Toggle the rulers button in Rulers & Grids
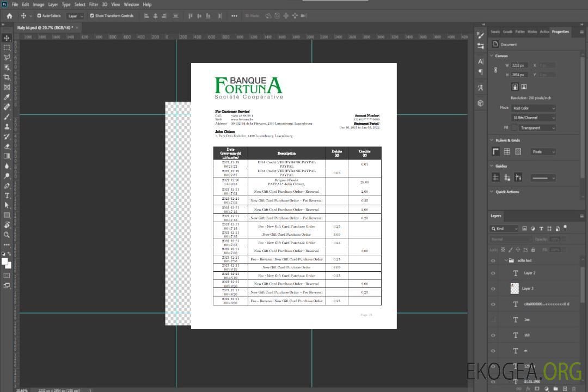The height and width of the screenshot is (392, 588). click(x=496, y=151)
